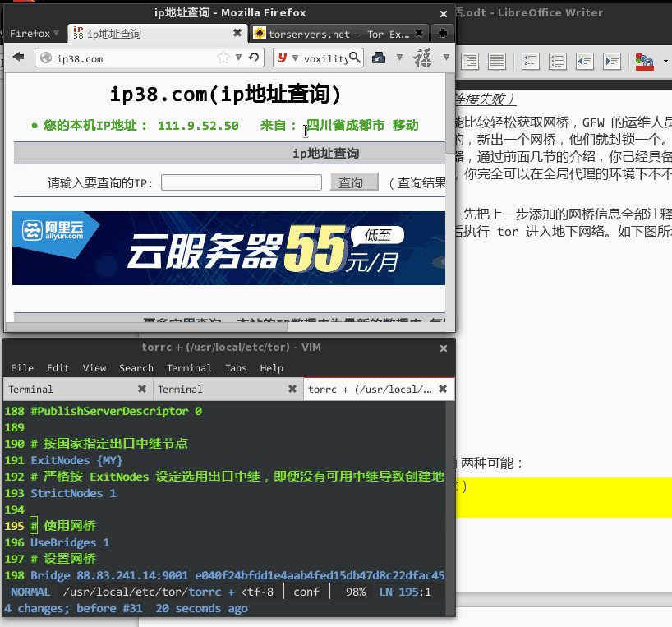Open the Terminal menu
The height and width of the screenshot is (627, 672).
(x=189, y=368)
